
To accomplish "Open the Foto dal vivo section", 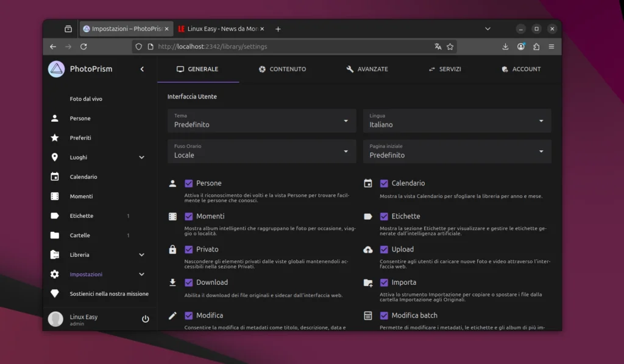I will click(x=86, y=99).
